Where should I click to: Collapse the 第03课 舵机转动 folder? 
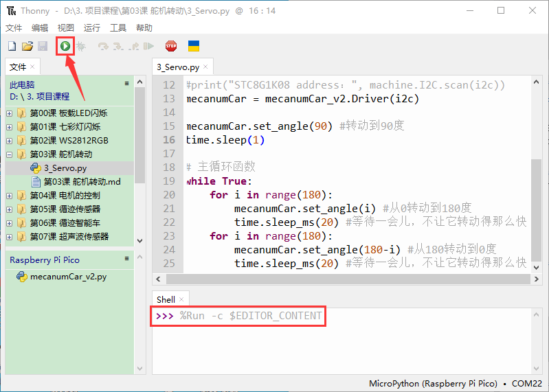(x=10, y=154)
